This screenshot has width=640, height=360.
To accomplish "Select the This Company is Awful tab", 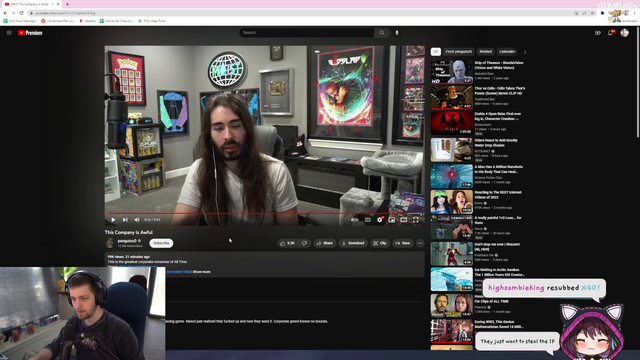I will point(32,4).
